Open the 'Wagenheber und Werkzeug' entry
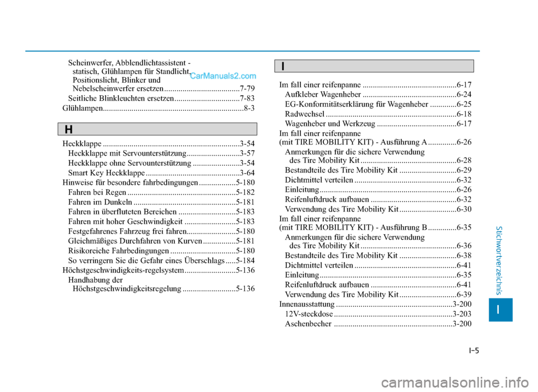538x392 pixels. coord(378,124)
